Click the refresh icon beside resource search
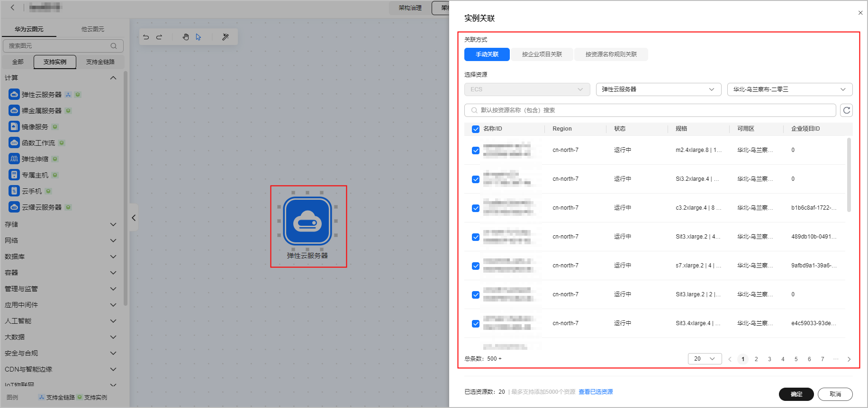The image size is (868, 408). 847,110
